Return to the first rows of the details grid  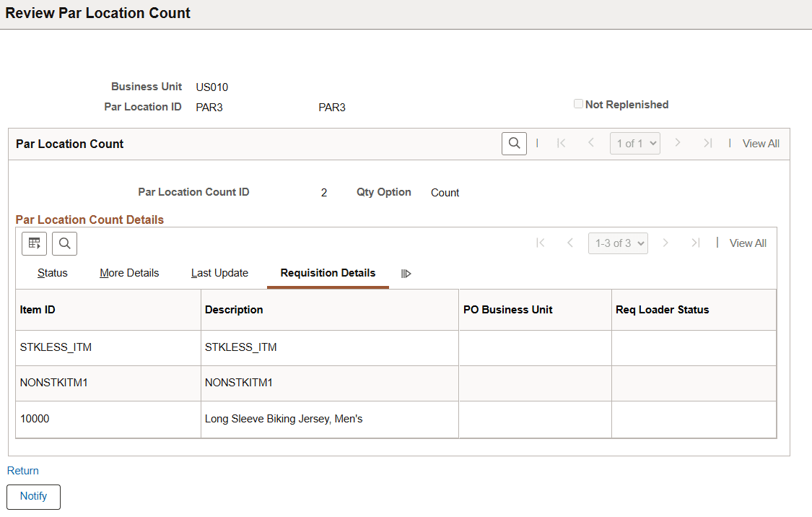coord(541,243)
